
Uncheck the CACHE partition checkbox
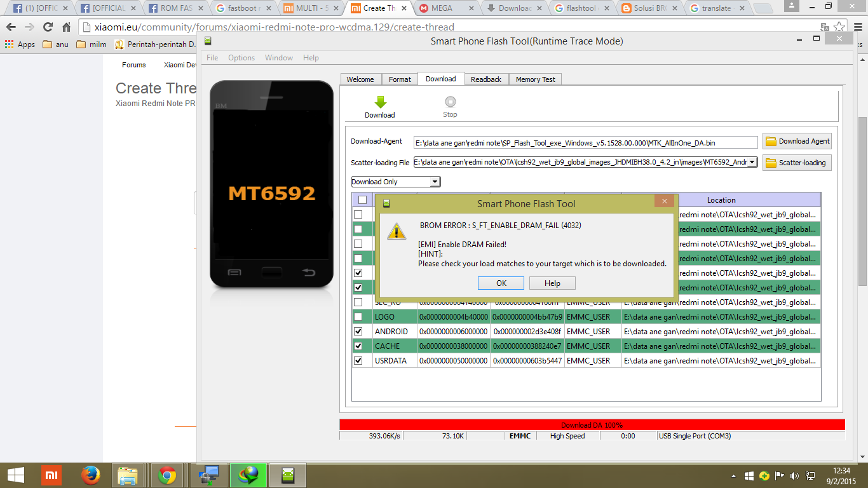358,346
